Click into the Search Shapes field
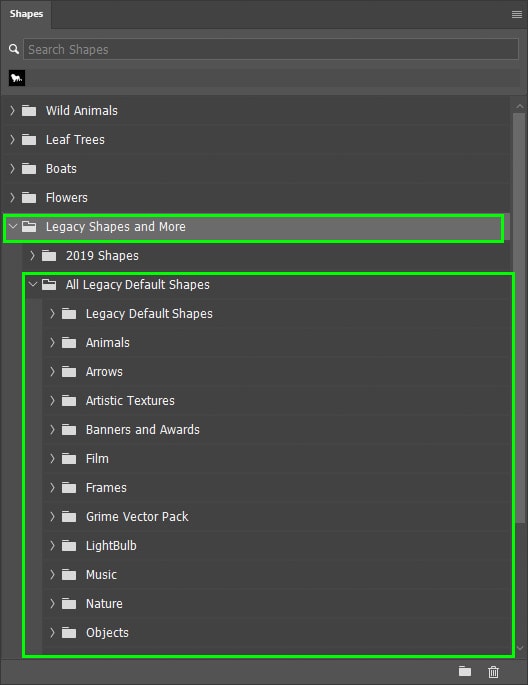 (271, 49)
